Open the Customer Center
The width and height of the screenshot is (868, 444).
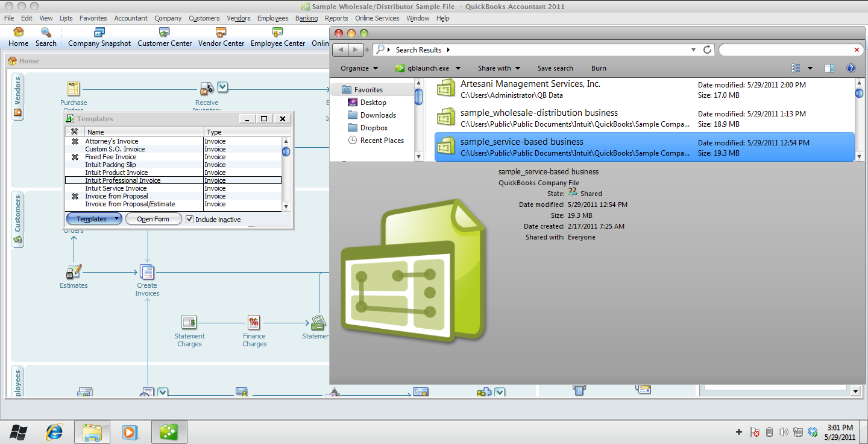(165, 37)
